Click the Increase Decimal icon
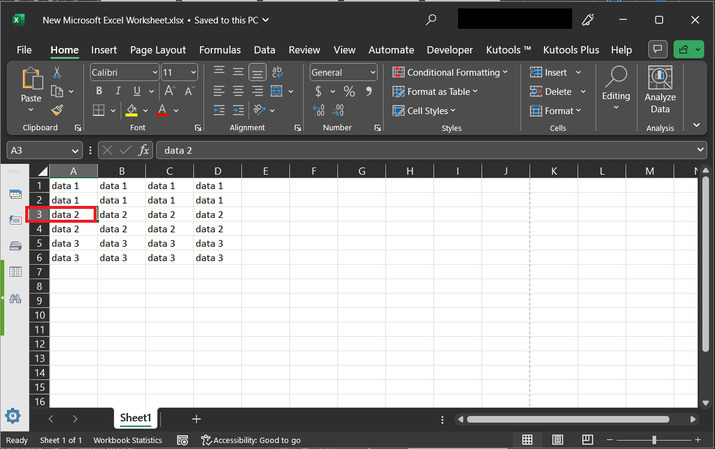The image size is (715, 449). tap(319, 111)
